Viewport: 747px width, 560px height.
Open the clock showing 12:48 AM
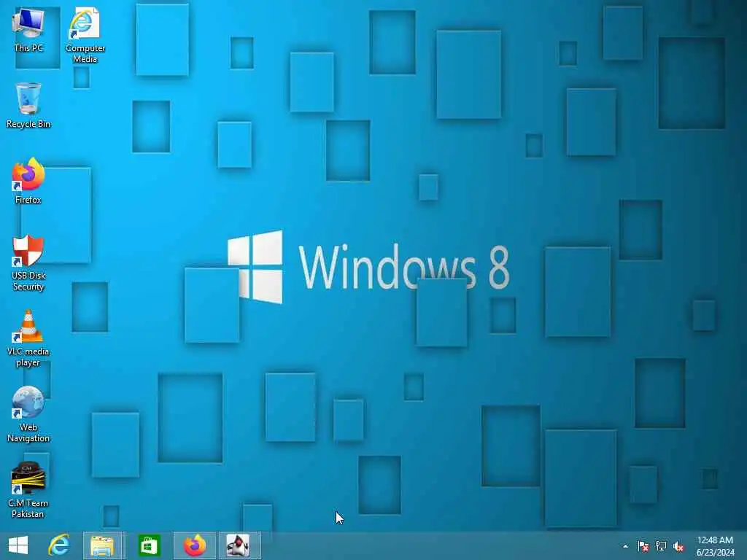click(715, 546)
